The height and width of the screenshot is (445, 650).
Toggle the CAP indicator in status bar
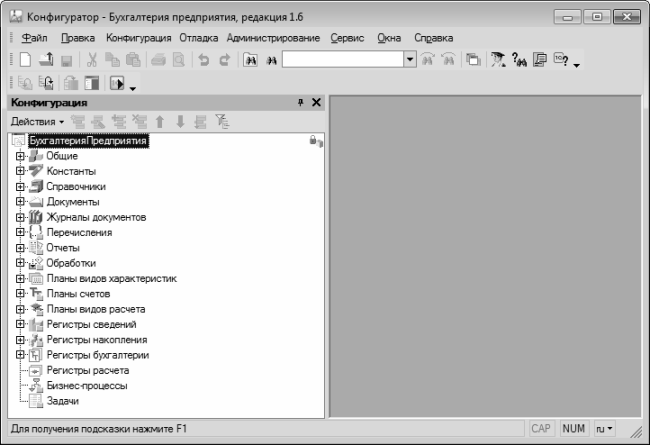[x=541, y=428]
